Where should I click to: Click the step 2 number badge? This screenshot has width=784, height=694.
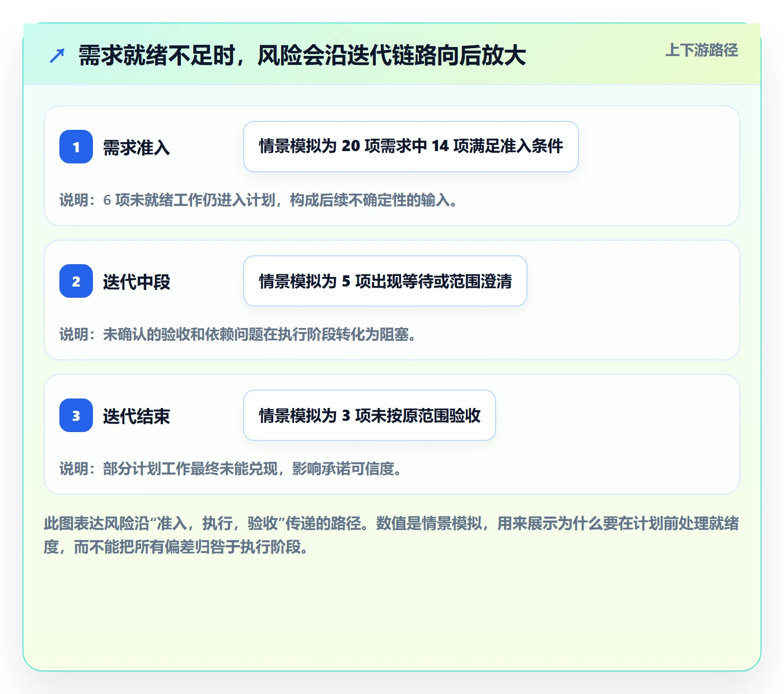(76, 281)
